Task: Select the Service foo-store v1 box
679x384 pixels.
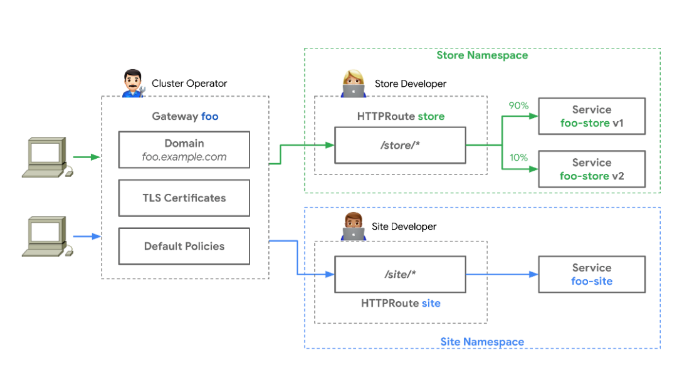Action: (592, 116)
